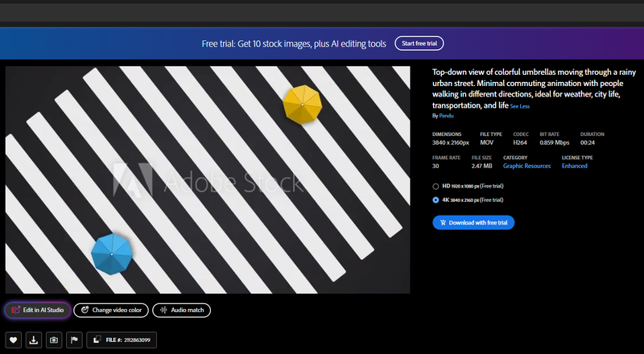Screen dimensions: 644x354
Task: Select the 4K 3840 x 2160 option
Action: point(436,200)
